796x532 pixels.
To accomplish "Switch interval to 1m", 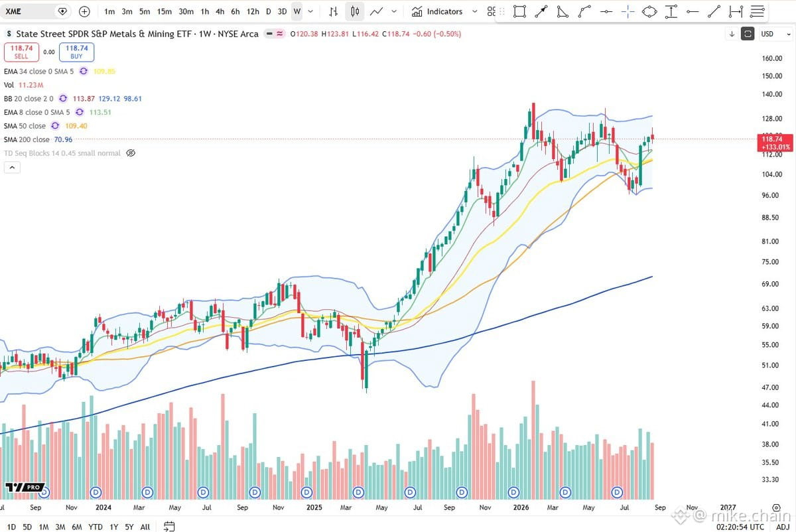I will pyautogui.click(x=109, y=11).
